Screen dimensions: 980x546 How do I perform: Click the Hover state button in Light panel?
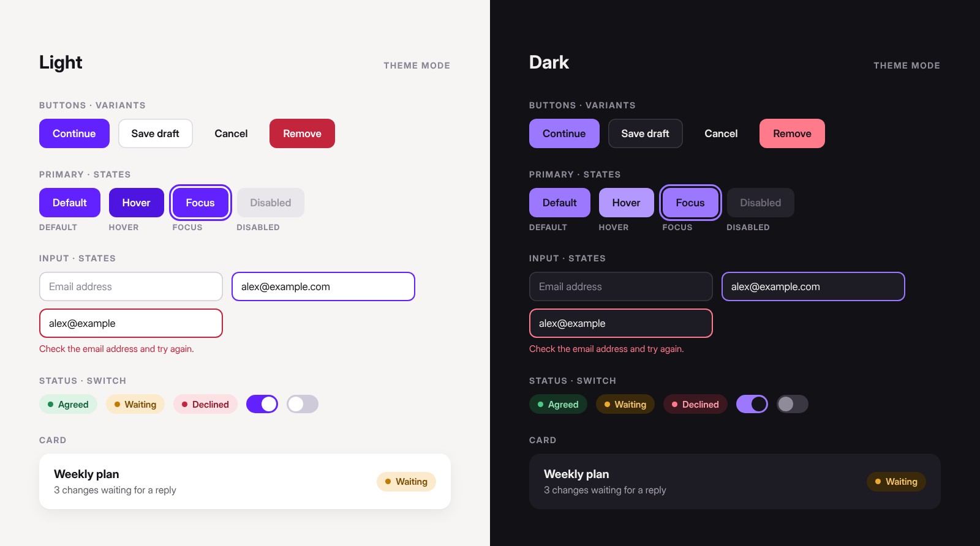[137, 203]
